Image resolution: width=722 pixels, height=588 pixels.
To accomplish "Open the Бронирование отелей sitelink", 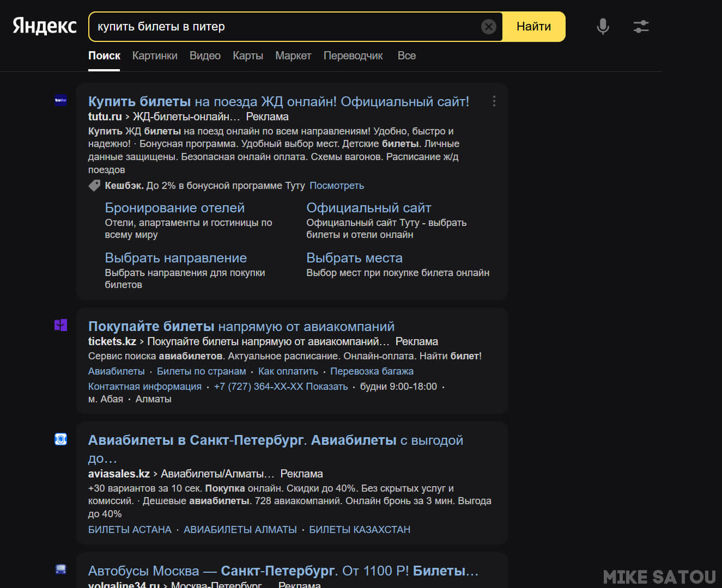I will (174, 207).
